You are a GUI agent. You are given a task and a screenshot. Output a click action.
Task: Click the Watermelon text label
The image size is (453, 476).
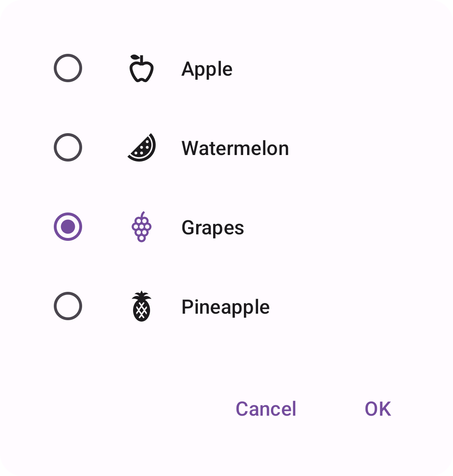pos(235,148)
